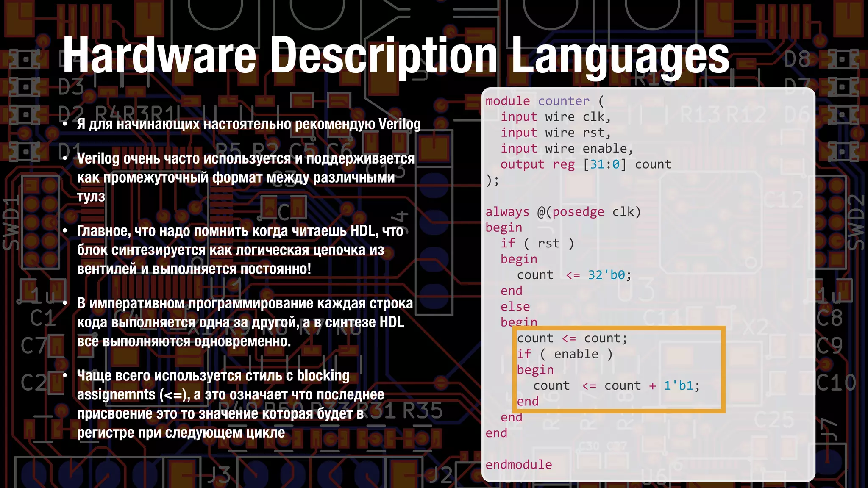
Task: Click the bullet starting 'Чаще всего используется стиль'
Action: pyautogui.click(x=231, y=404)
